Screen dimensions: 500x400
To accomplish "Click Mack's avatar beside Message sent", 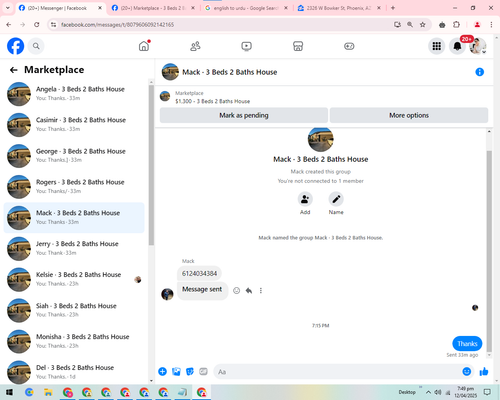I will click(x=167, y=294).
